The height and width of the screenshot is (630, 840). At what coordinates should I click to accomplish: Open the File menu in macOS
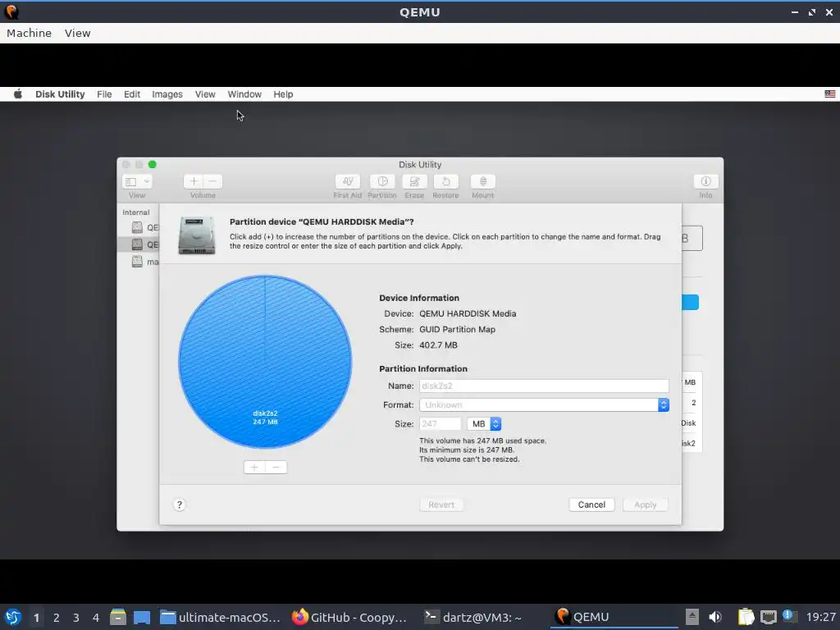(104, 94)
